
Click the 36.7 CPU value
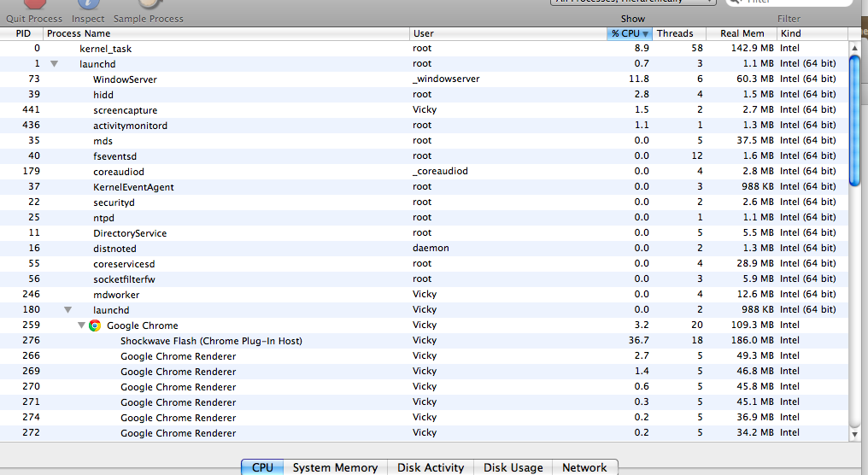[x=639, y=341]
